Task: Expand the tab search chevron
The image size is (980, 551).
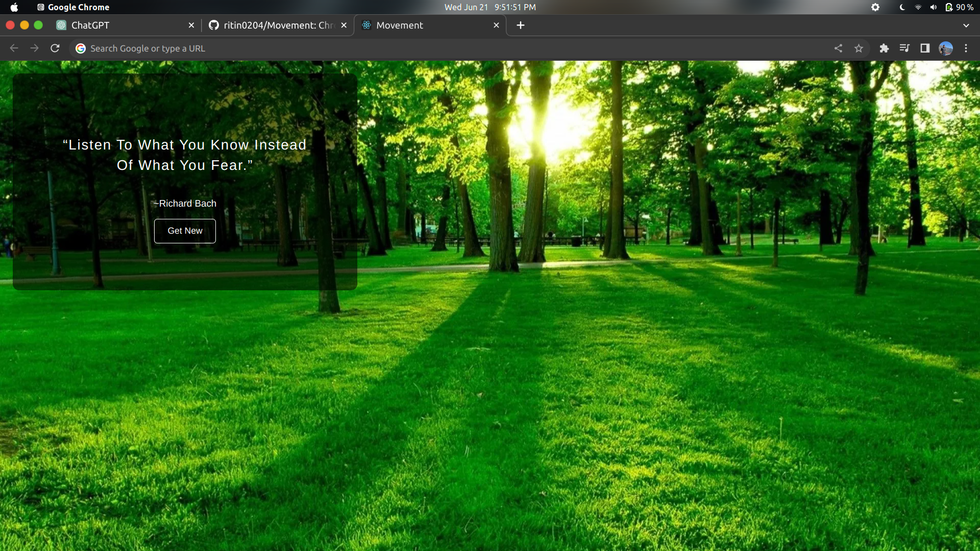Action: click(x=966, y=25)
